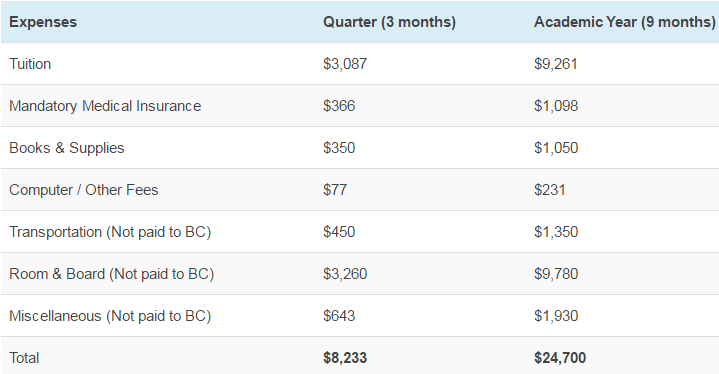Click Mandatory Medical Insurance row label
This screenshot has height=374, width=719.
105,106
